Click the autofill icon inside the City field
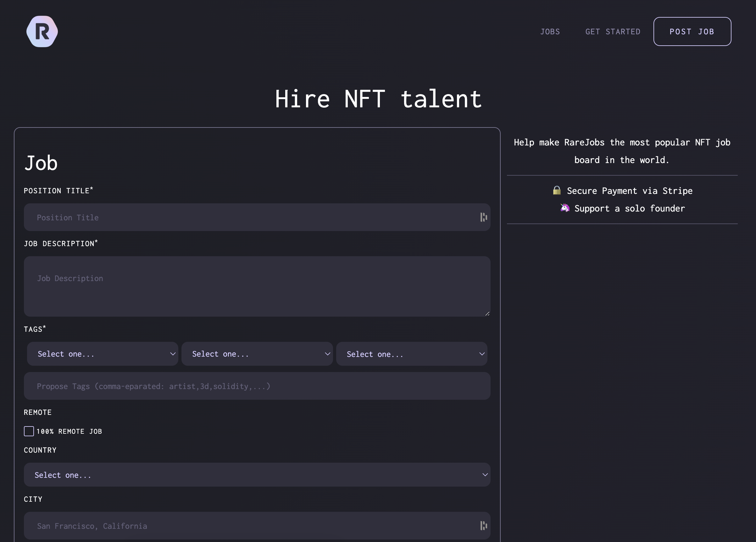Image resolution: width=756 pixels, height=542 pixels. coord(484,526)
